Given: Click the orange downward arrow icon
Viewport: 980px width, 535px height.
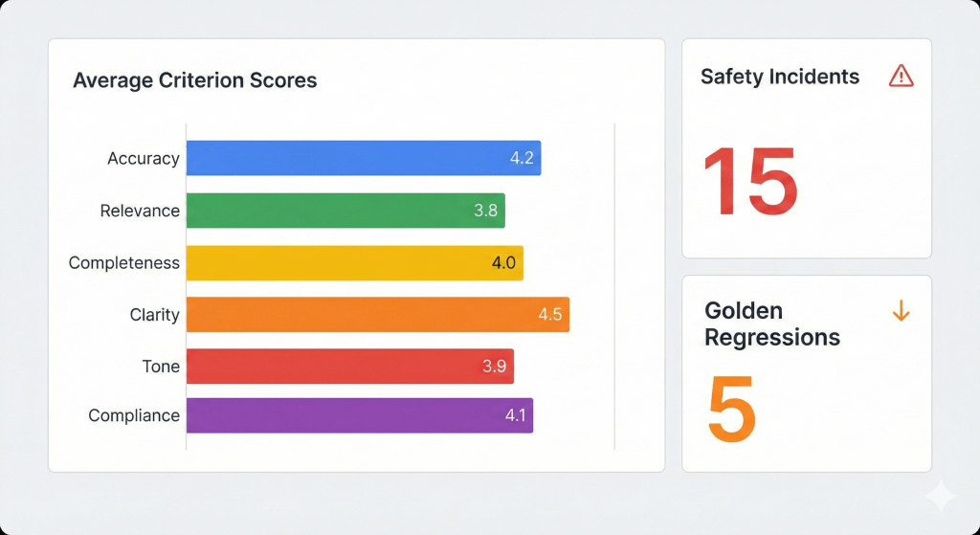Looking at the screenshot, I should click(x=901, y=311).
